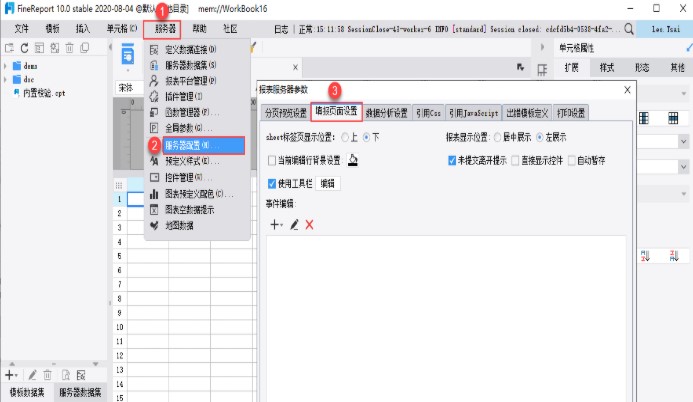Image resolution: width=693 pixels, height=402 pixels.
Task: Enable 直接显示控件 checkbox
Action: tap(515, 160)
